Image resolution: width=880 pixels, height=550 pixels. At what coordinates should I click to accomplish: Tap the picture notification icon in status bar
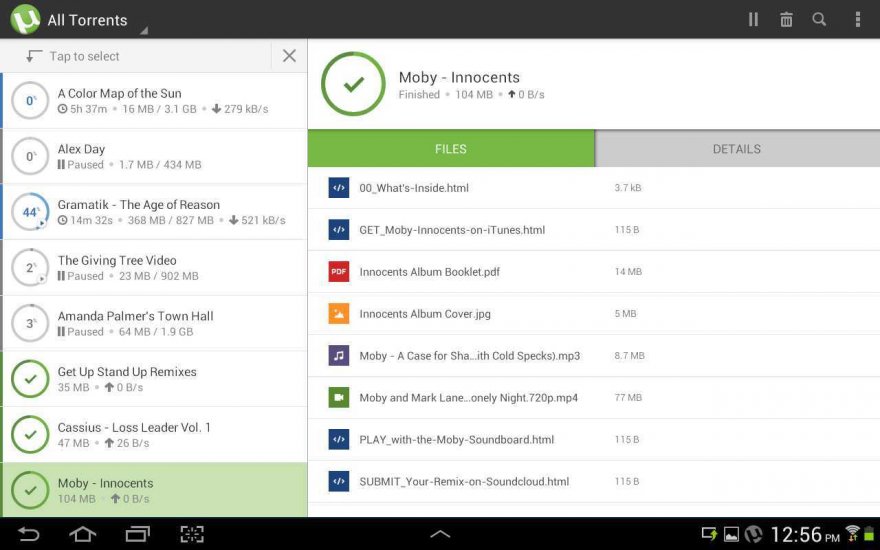click(731, 534)
